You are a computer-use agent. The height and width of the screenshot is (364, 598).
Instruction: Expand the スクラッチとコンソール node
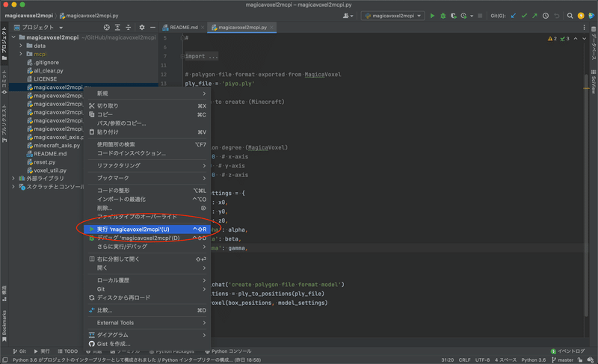pyautogui.click(x=13, y=187)
